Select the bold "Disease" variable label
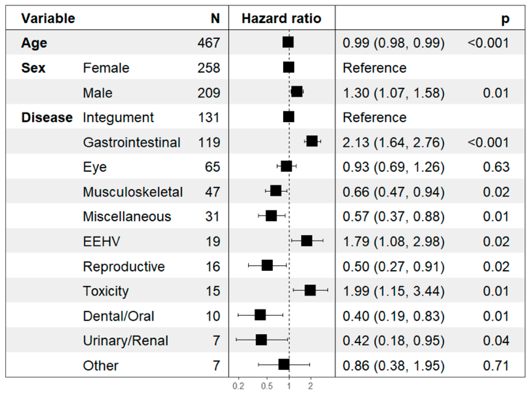The height and width of the screenshot is (395, 532). point(47,118)
